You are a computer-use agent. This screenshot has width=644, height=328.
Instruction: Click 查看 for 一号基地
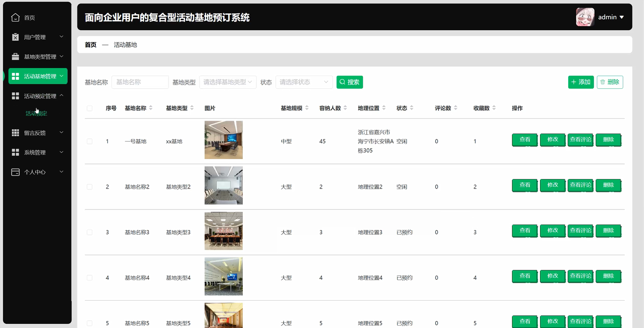tap(525, 140)
